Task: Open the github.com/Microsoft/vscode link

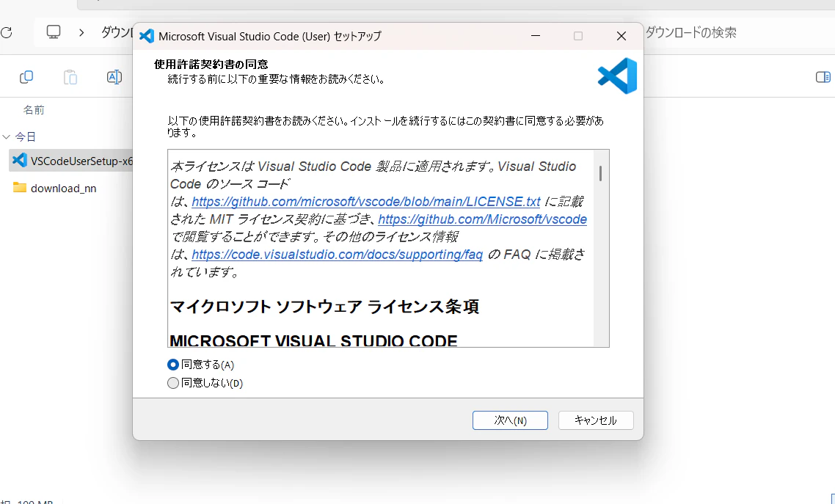Action: pyautogui.click(x=483, y=219)
